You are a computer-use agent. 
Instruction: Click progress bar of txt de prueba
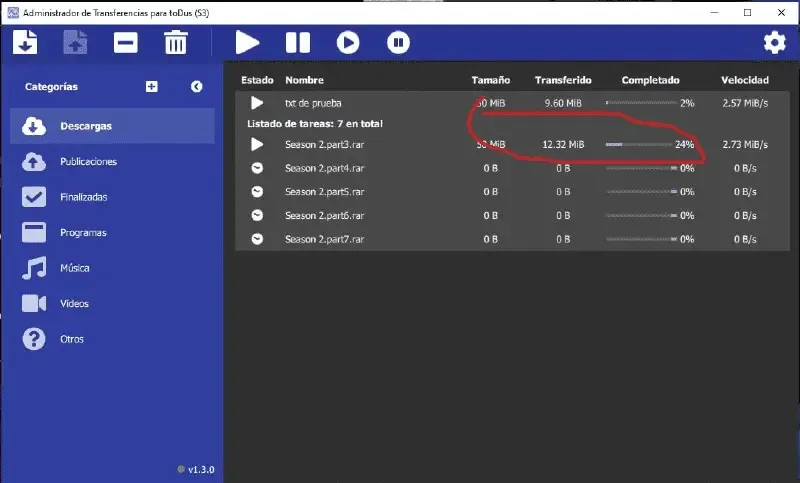click(641, 103)
